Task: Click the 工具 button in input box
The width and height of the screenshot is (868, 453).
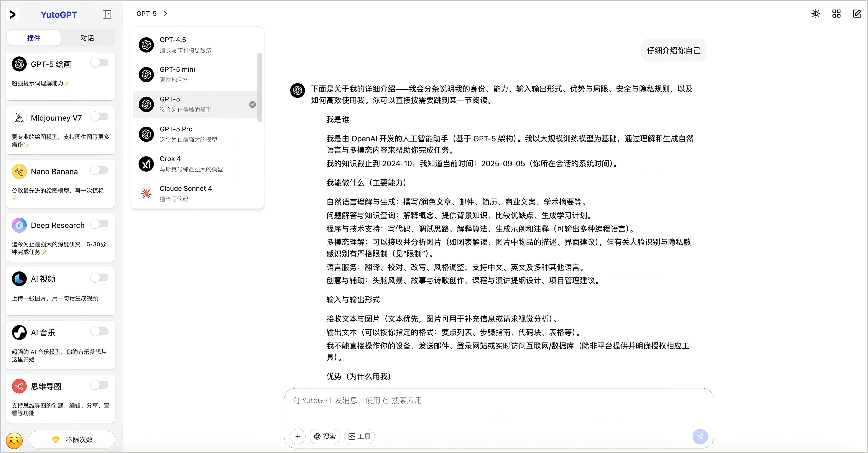Action: [x=359, y=437]
